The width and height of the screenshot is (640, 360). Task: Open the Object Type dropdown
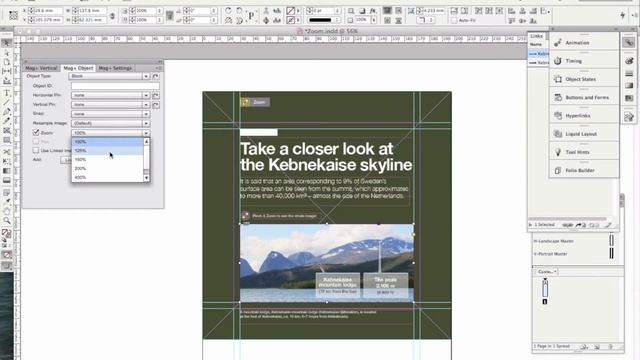click(x=110, y=76)
